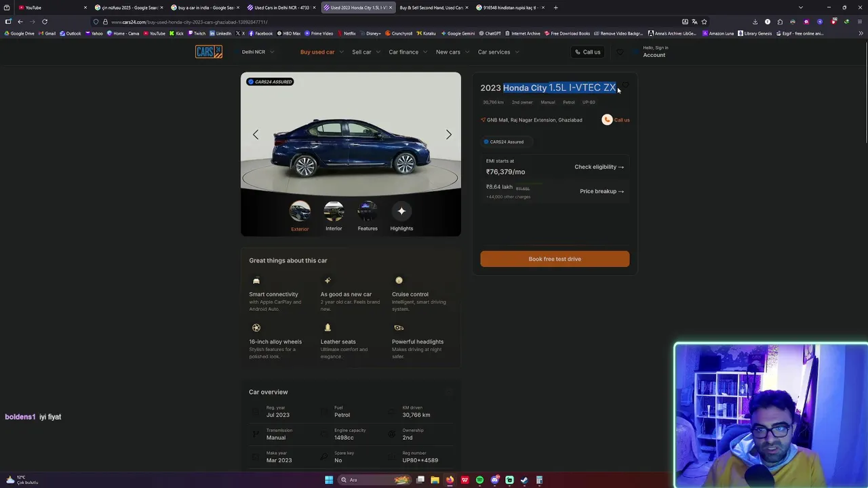Click the As good as new car icon
Viewport: 868px width, 488px height.
(x=328, y=281)
